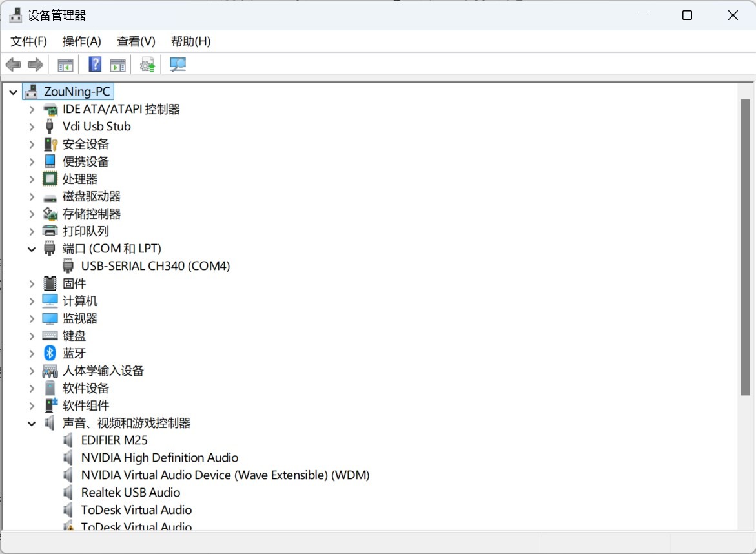This screenshot has height=554, width=756.
Task: Click the 软件组件 puzzle icon
Action: coord(51,405)
